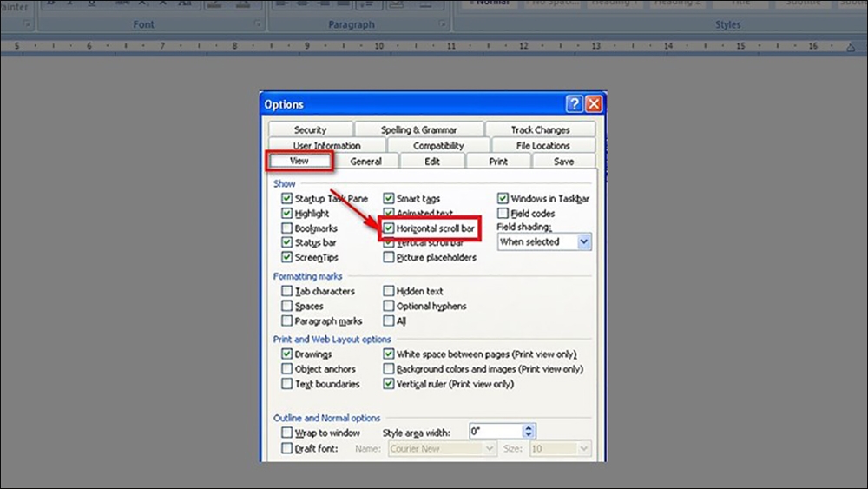Uncheck Windows in Taskbar
This screenshot has width=868, height=489.
[503, 198]
